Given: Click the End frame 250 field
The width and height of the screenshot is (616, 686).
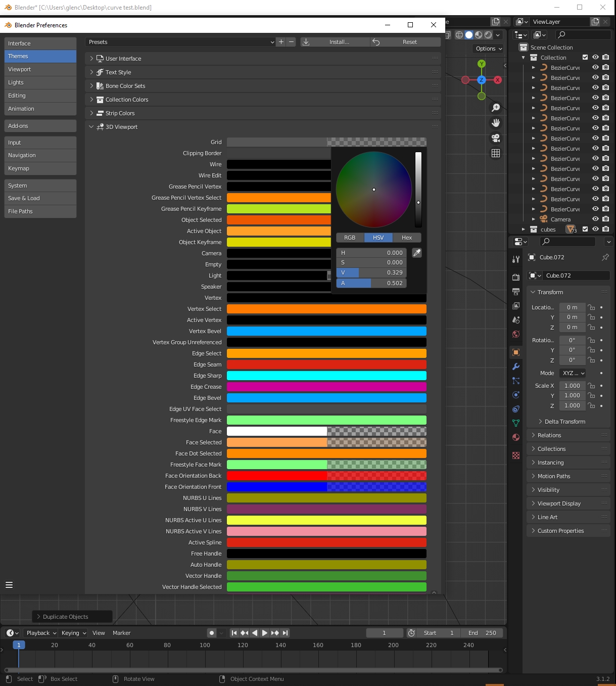Looking at the screenshot, I should tap(482, 633).
